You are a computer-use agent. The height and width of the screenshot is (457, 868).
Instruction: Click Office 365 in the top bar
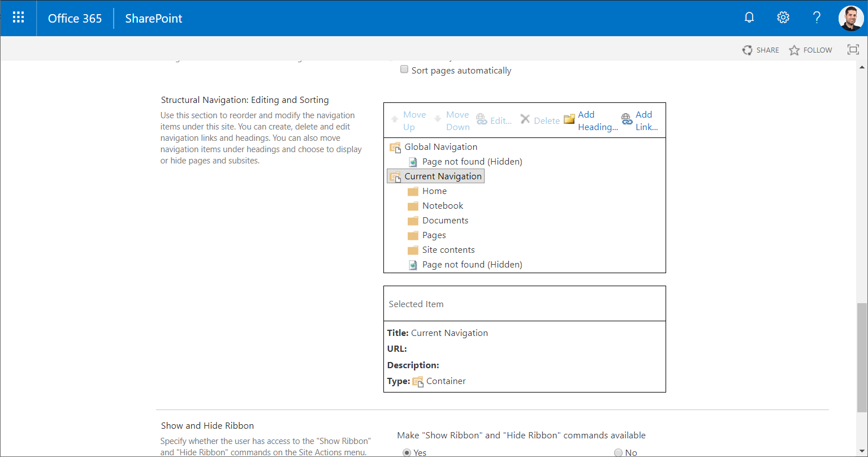click(75, 18)
